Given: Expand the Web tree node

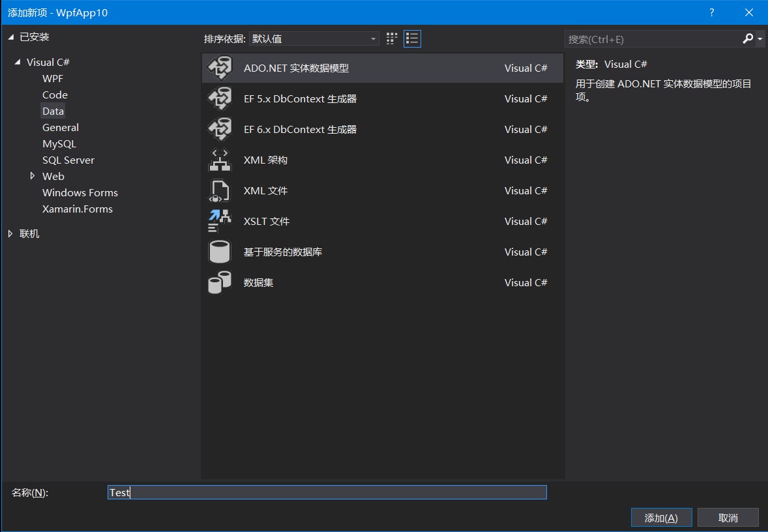Looking at the screenshot, I should [x=33, y=176].
